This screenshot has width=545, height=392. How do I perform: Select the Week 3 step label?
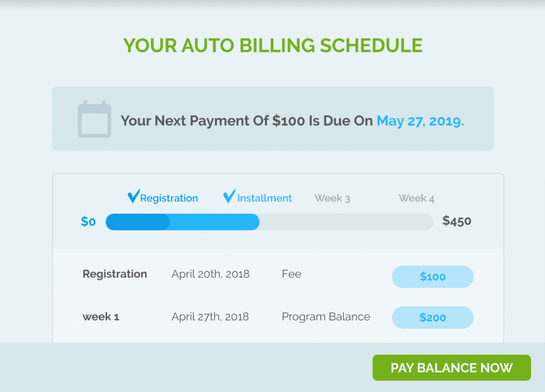click(332, 198)
